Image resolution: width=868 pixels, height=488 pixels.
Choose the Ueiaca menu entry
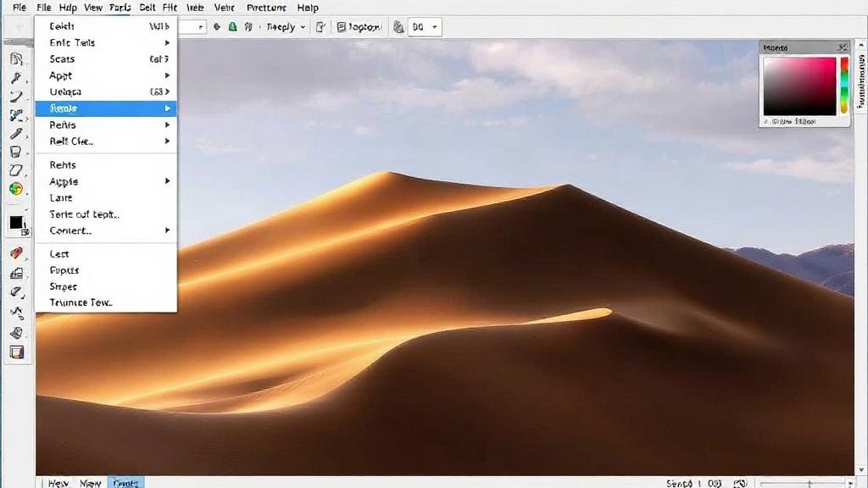[x=106, y=91]
